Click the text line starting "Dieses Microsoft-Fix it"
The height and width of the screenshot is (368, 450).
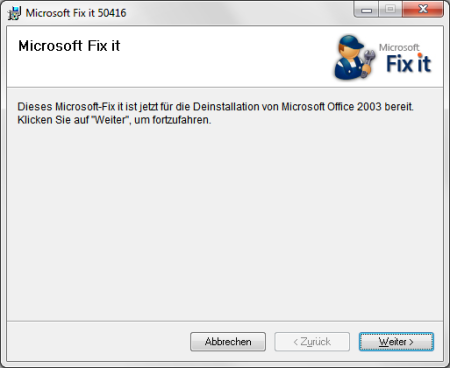tap(215, 107)
